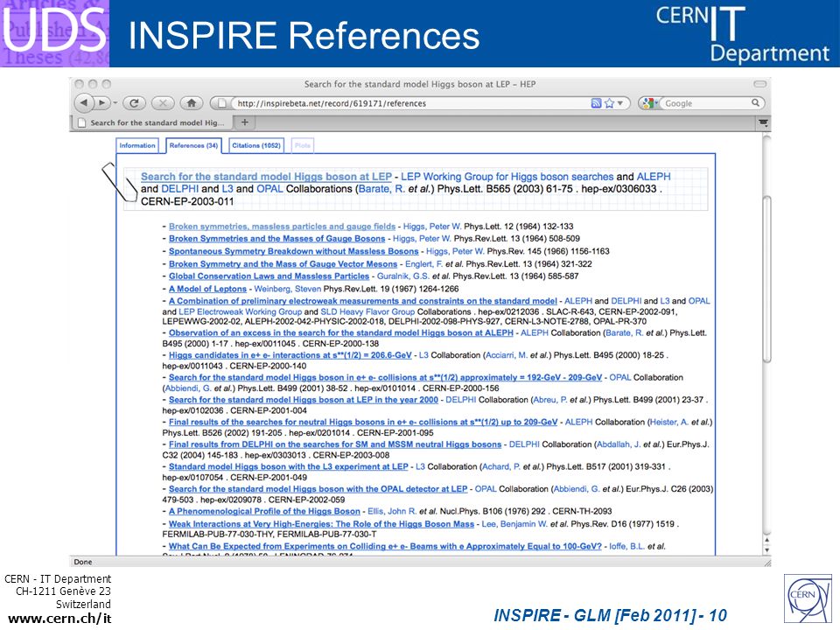This screenshot has height=630, width=840.
Task: Click the stop loading X button
Action: pos(163,103)
